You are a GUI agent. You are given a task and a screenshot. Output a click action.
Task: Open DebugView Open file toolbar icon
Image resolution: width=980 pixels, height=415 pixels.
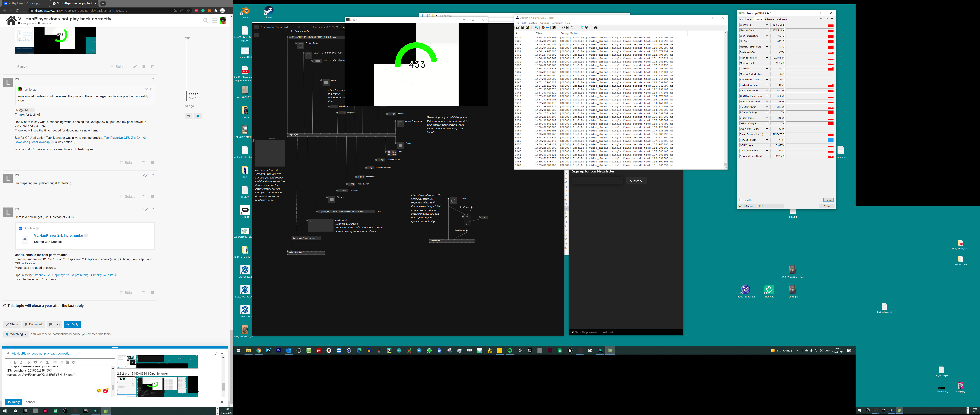518,27
